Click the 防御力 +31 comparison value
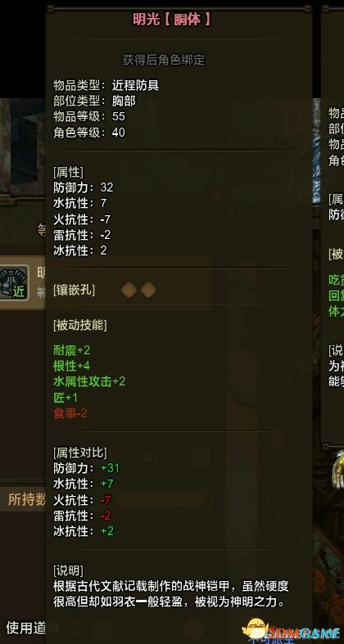 pyautogui.click(x=110, y=468)
